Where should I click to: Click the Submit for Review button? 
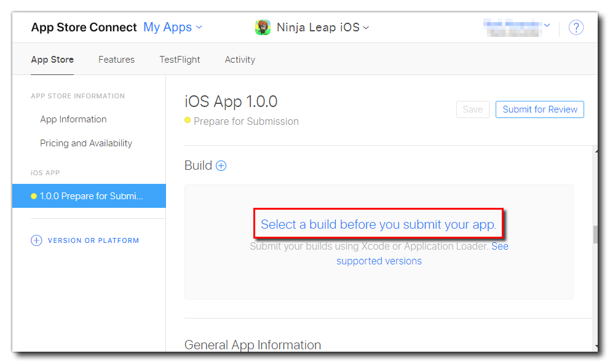click(540, 109)
